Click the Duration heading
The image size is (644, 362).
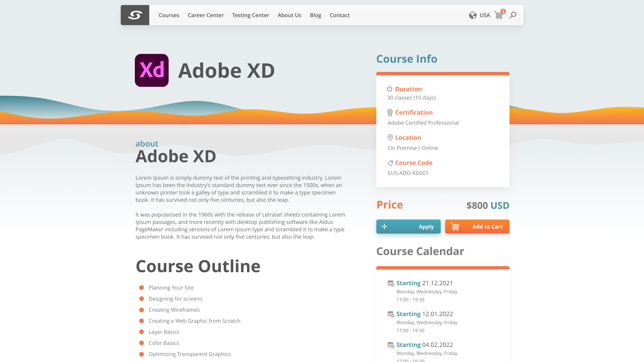pyautogui.click(x=408, y=89)
